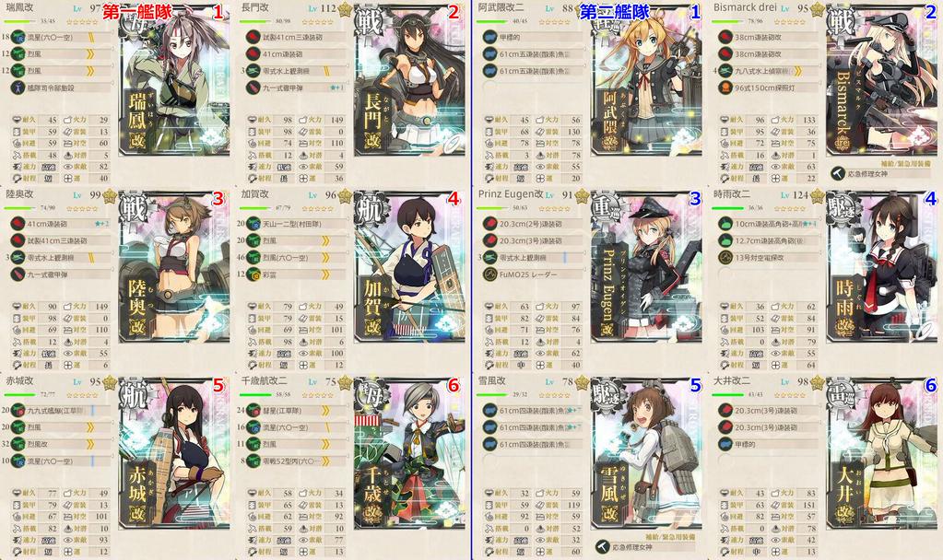Select the 千歳航改二 ship card portrait
The width and height of the screenshot is (943, 560).
[410, 453]
